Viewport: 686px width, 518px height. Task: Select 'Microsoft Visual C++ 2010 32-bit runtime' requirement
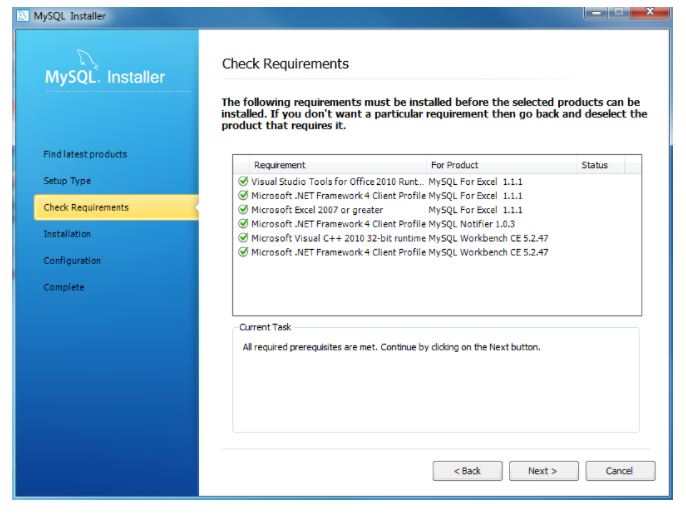[x=339, y=238]
